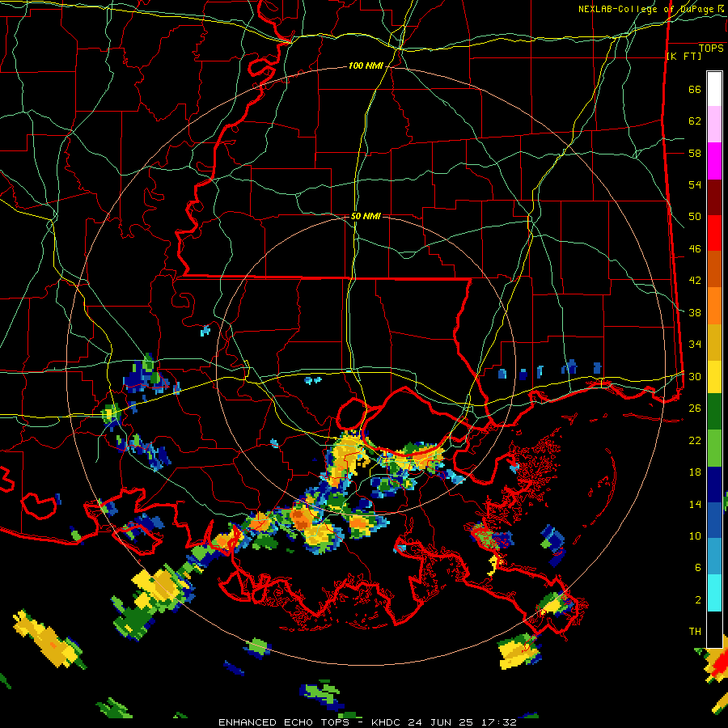This screenshot has height=728, width=728.
Task: Click the 46 scale label
Action: coord(695,249)
